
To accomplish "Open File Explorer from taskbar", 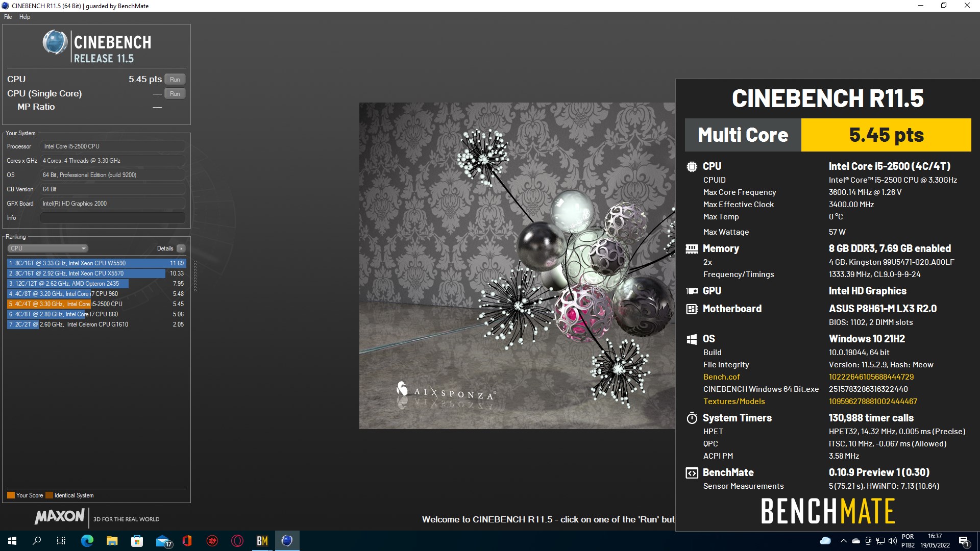I will click(112, 541).
